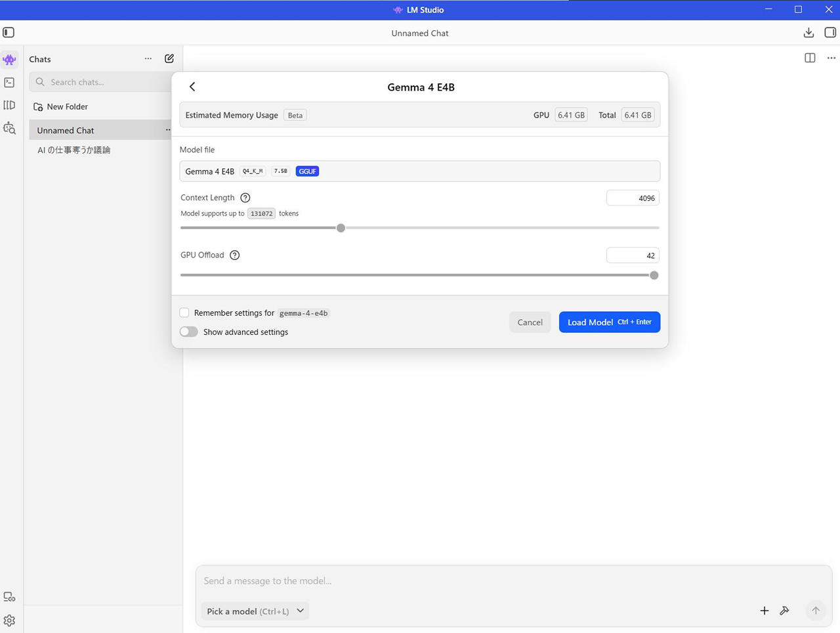Click the Context Length help icon
Viewport: 840px width, 633px height.
click(x=245, y=198)
